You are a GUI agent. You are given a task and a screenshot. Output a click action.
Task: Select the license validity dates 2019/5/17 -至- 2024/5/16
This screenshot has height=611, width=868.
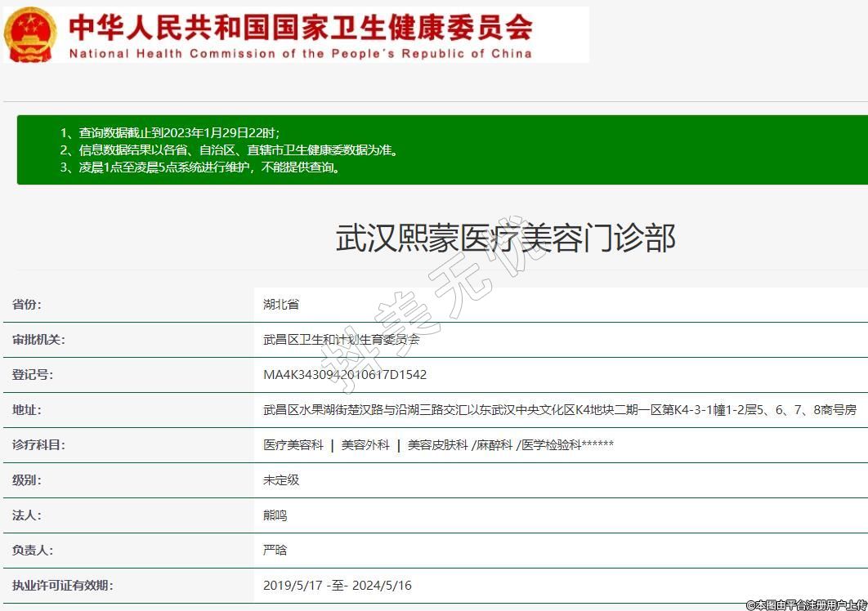point(338,586)
